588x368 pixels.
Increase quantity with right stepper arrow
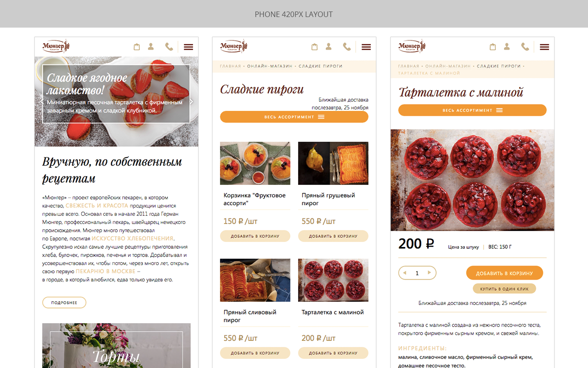tap(430, 273)
